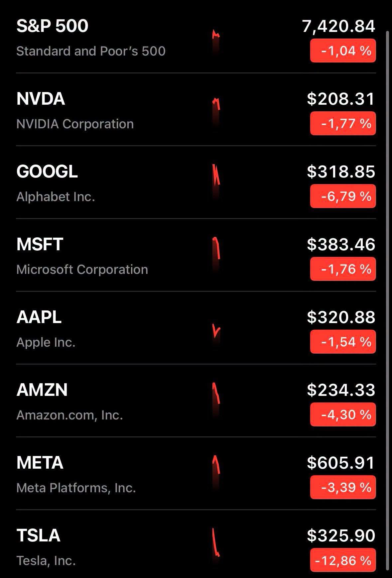Toggle the S&P 500 -1,04 % badge
Viewport: 392px width, 578px height.
coord(343,51)
